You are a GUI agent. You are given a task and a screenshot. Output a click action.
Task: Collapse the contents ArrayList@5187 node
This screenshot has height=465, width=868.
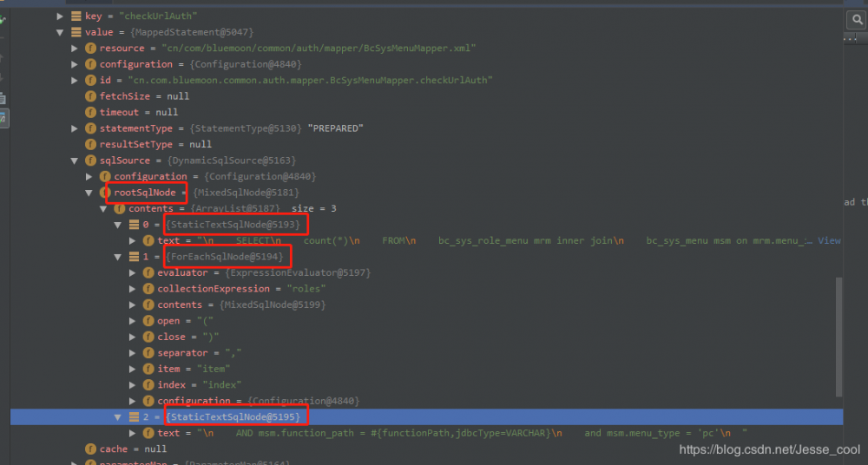[x=103, y=209]
